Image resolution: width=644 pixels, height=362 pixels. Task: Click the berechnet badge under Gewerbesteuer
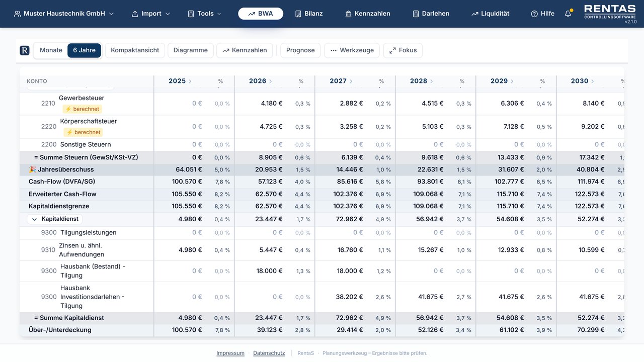pos(83,109)
